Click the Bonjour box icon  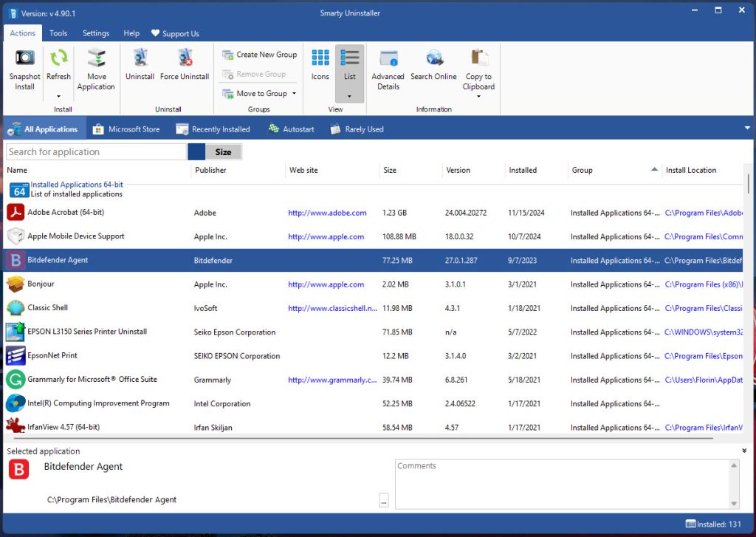point(16,284)
